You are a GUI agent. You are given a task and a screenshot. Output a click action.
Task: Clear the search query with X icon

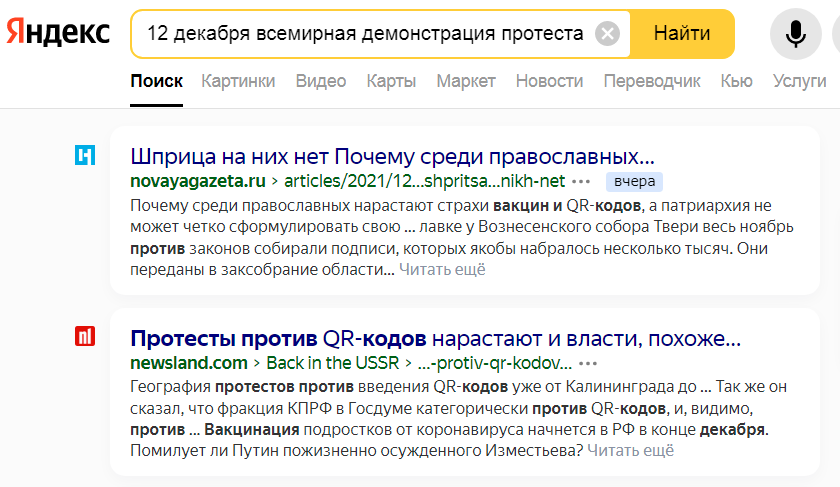(x=607, y=34)
